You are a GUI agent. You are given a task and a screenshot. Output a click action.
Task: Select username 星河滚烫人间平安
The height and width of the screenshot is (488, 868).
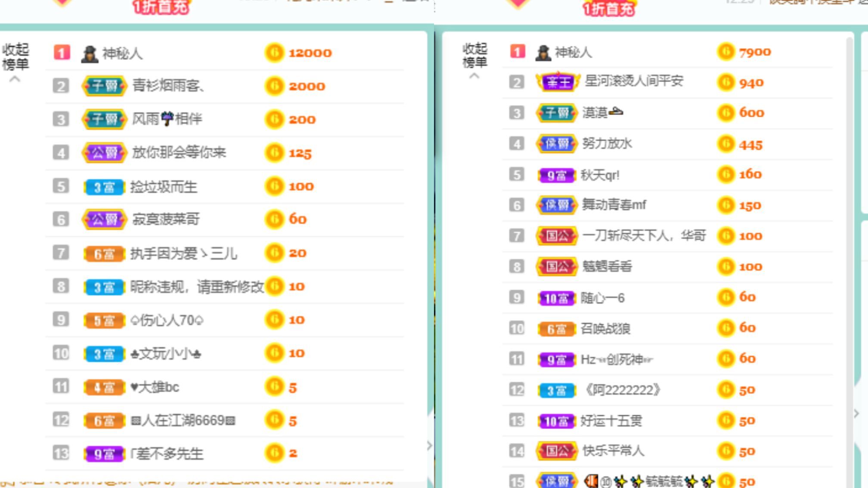pos(634,81)
